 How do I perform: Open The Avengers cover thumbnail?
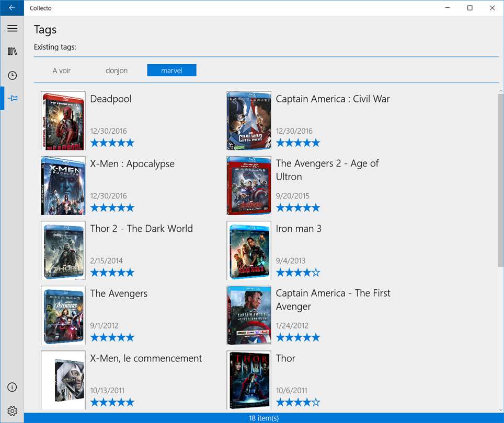[63, 315]
